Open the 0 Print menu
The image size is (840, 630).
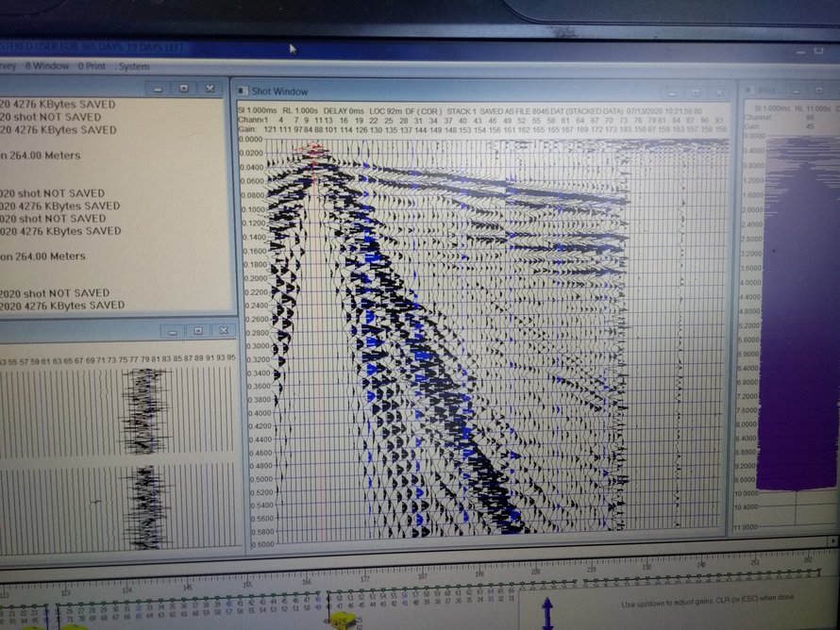pos(92,66)
